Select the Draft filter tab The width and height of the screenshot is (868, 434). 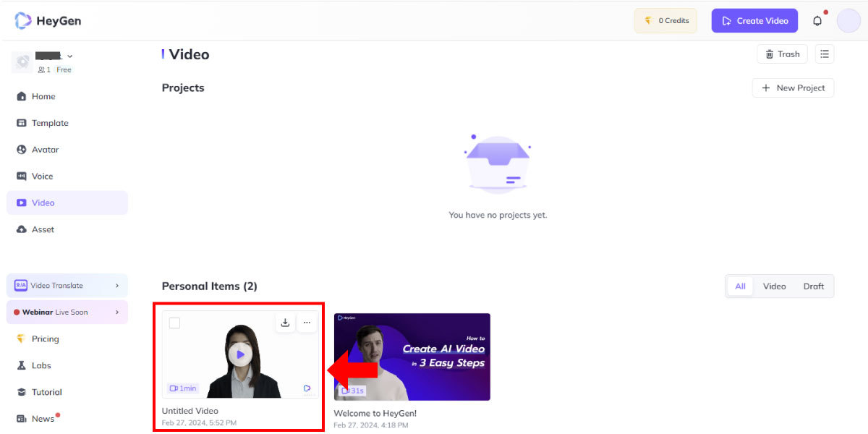814,286
